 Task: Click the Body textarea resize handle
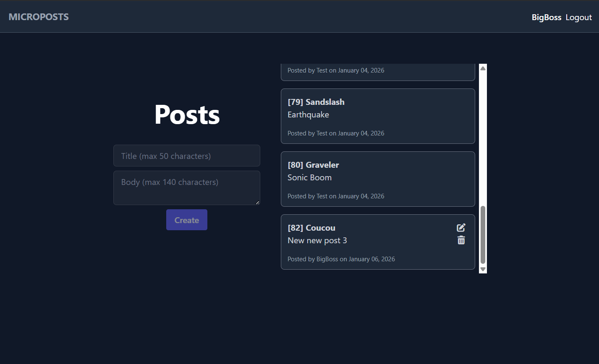pyautogui.click(x=258, y=203)
